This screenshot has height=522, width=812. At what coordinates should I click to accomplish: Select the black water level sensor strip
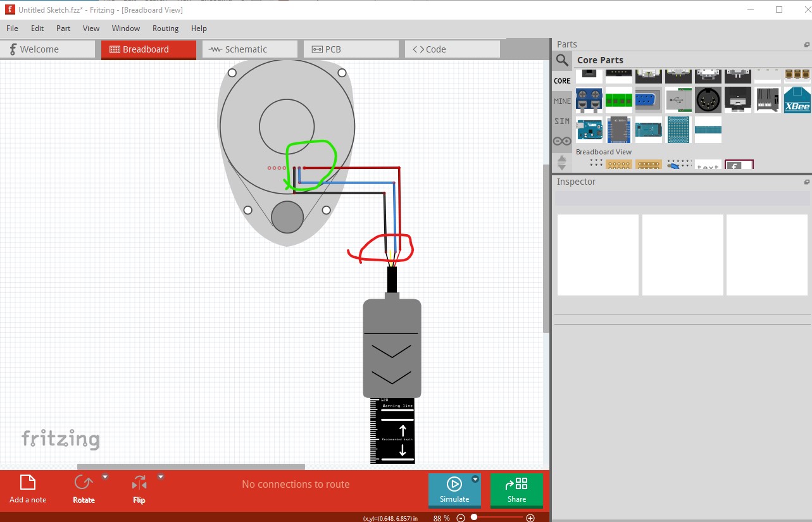(x=392, y=430)
